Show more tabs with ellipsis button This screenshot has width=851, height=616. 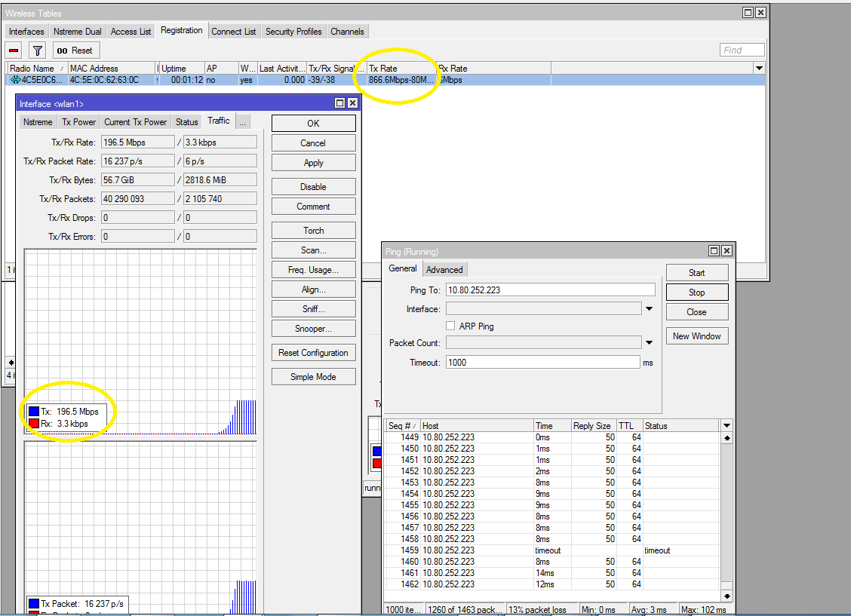pos(242,121)
